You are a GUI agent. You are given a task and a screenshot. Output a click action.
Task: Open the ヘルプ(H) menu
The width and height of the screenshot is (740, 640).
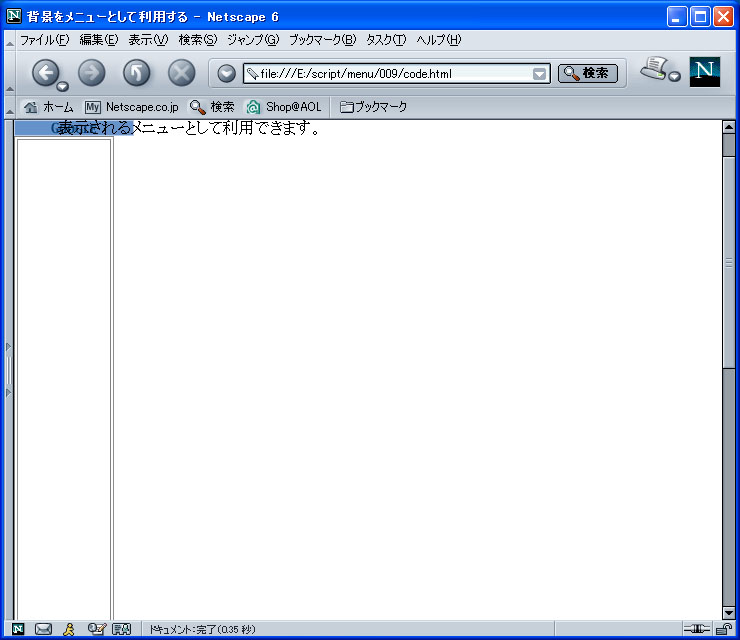click(438, 40)
